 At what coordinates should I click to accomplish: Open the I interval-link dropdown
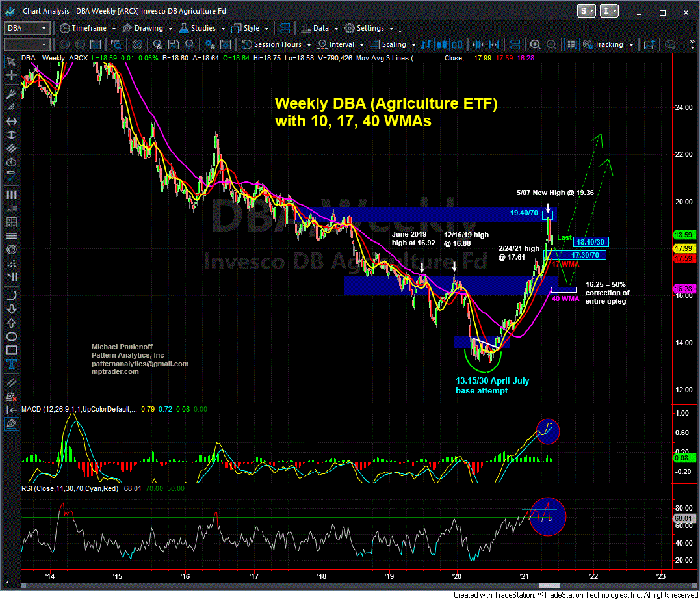click(610, 12)
